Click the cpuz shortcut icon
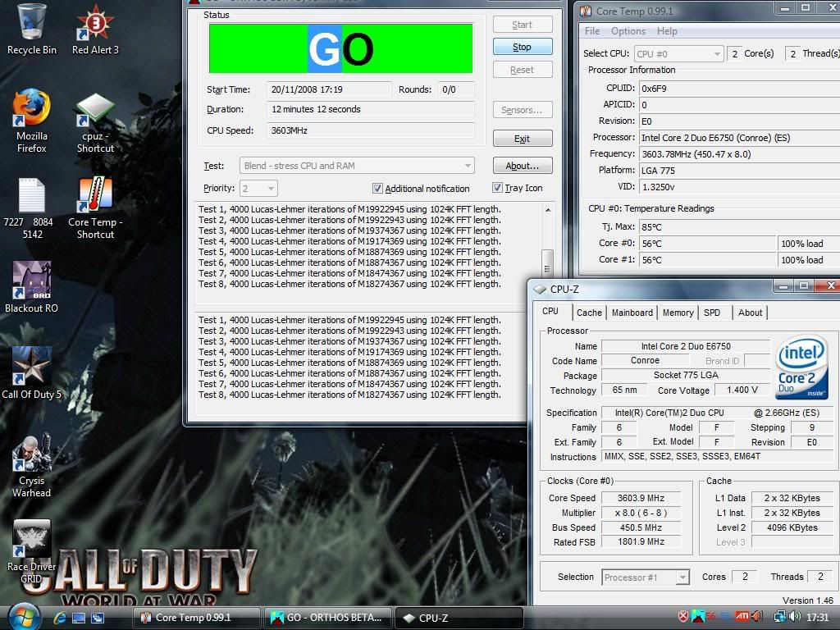 click(95, 109)
